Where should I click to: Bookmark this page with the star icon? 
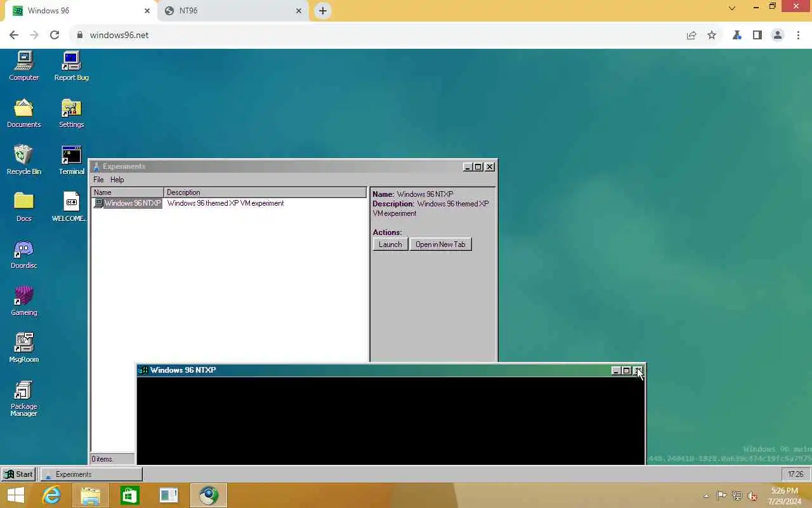click(x=712, y=35)
